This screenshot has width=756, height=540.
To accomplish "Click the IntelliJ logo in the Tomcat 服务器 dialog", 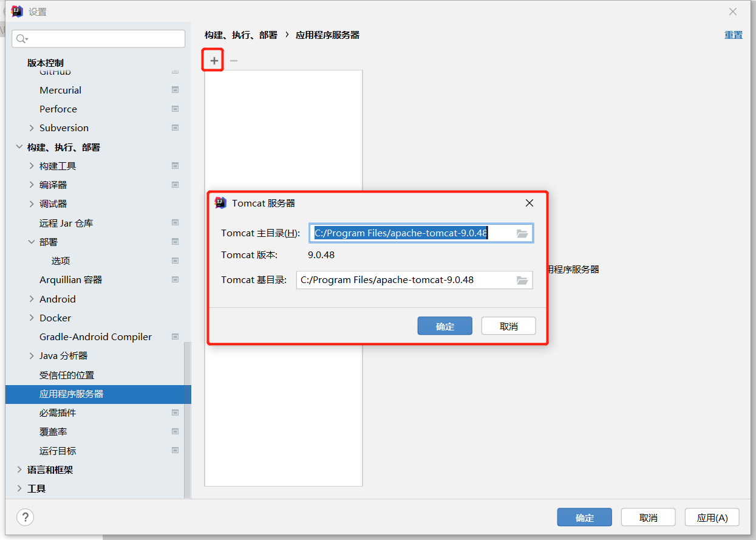I will point(220,203).
